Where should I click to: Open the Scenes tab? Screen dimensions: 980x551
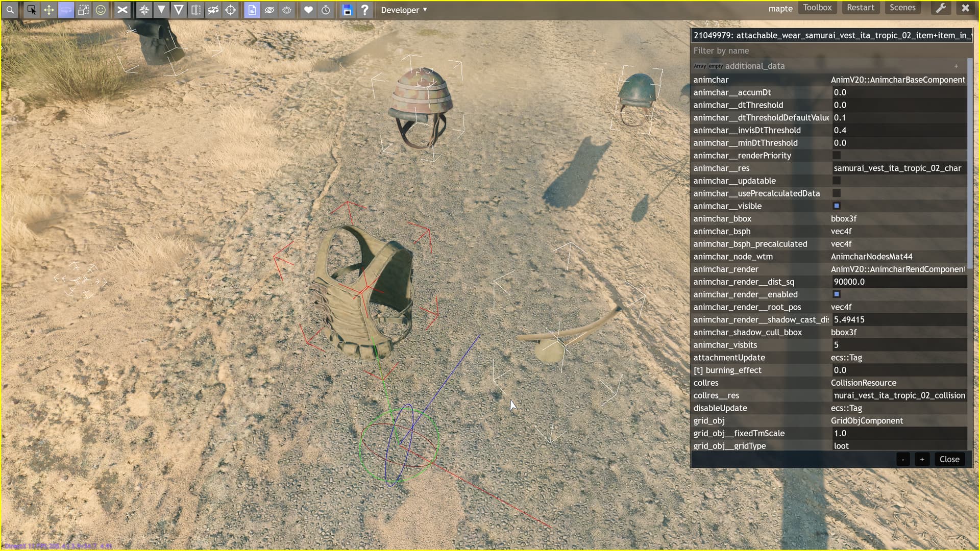pos(902,8)
